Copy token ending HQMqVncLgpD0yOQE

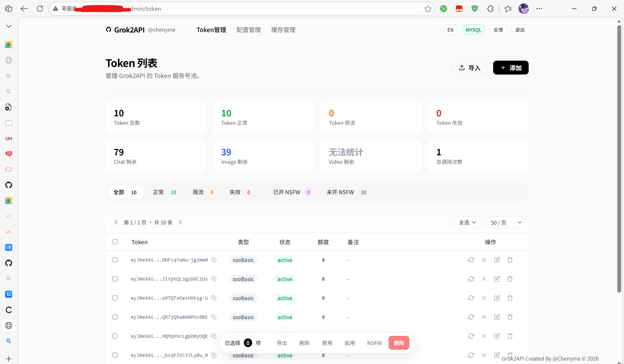click(214, 336)
